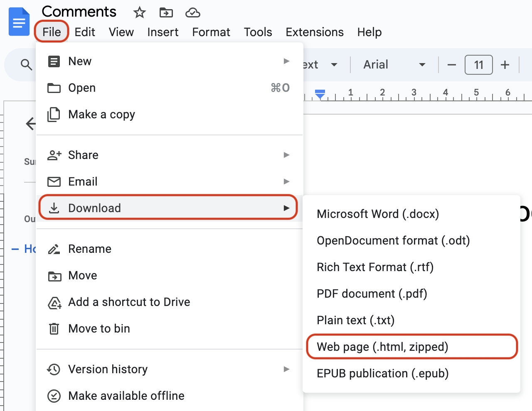Select Move in the File menu
The height and width of the screenshot is (411, 532).
click(170, 276)
